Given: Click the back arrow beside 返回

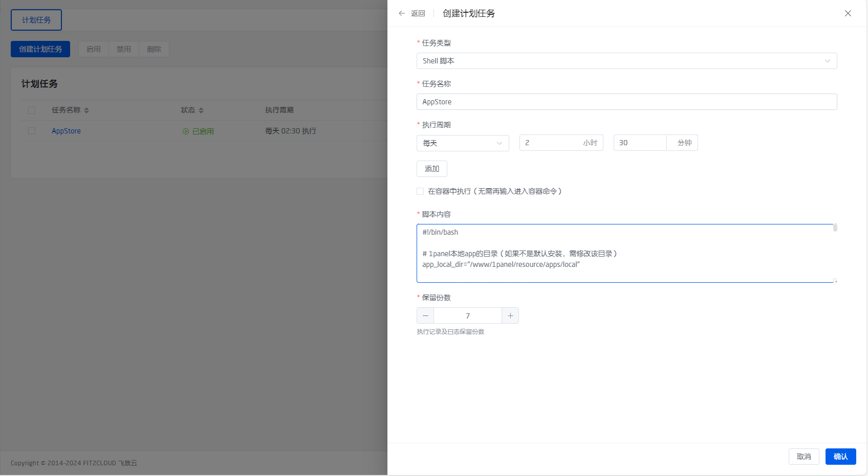Looking at the screenshot, I should click(x=402, y=13).
